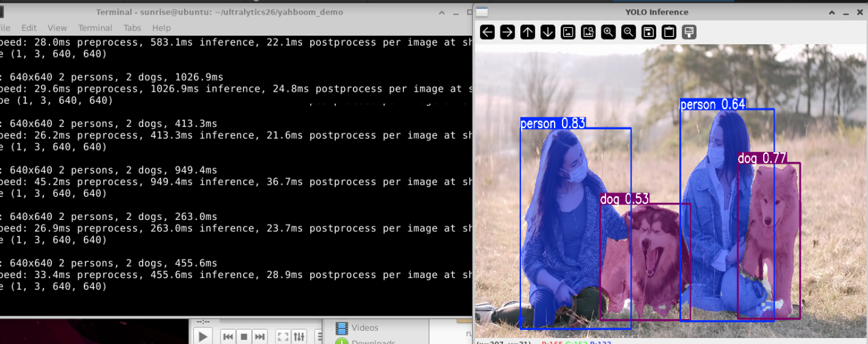
Task: Click terminal line '2 dogs, 413.3ms'
Action: [x=108, y=123]
